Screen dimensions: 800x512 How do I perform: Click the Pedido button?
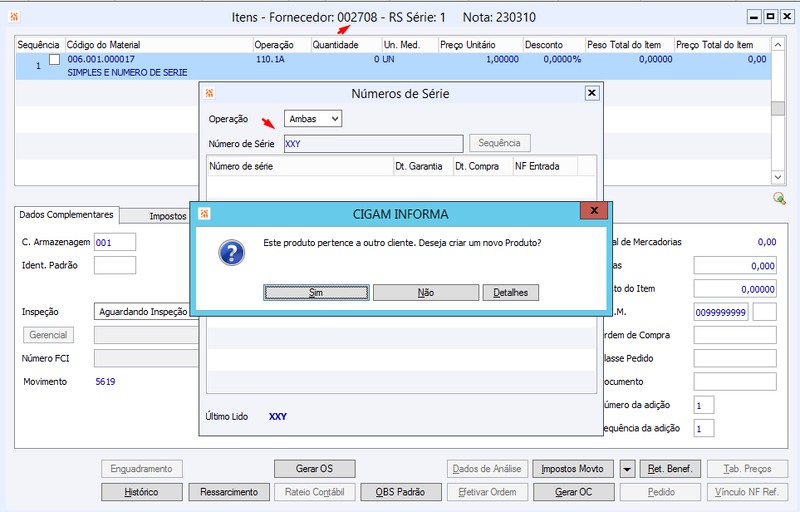tap(661, 492)
